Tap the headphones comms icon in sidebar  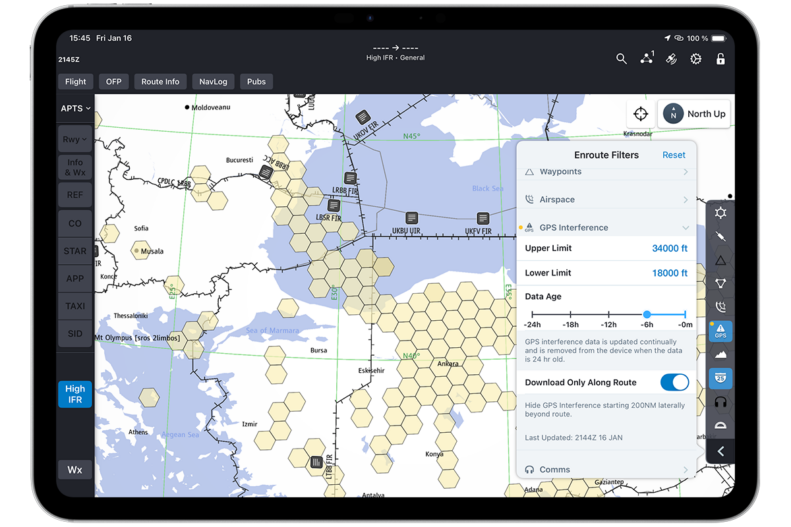coord(720,402)
